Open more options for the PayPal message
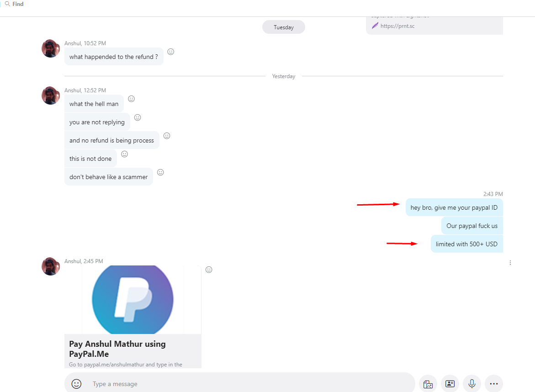The width and height of the screenshot is (535, 392). click(510, 263)
